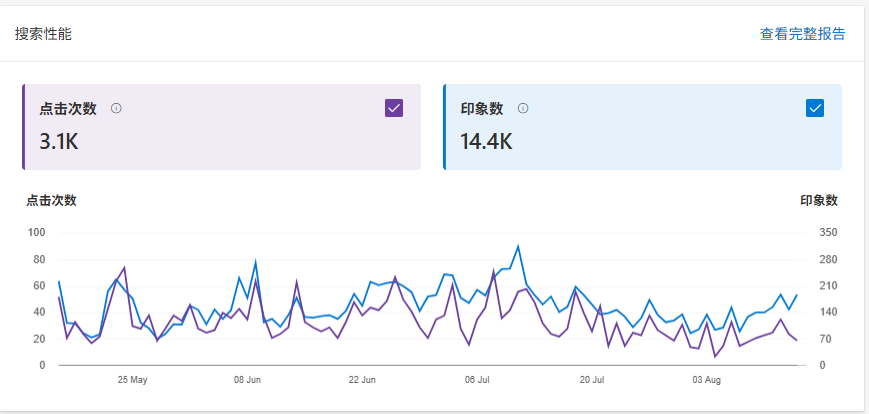
Task: Click the info icon beside 印象数
Action: coord(523,108)
